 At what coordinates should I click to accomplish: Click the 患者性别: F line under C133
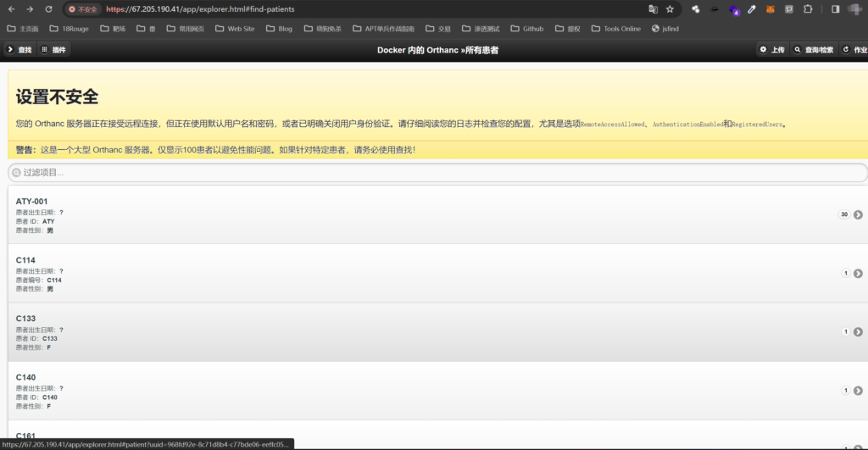(x=33, y=347)
